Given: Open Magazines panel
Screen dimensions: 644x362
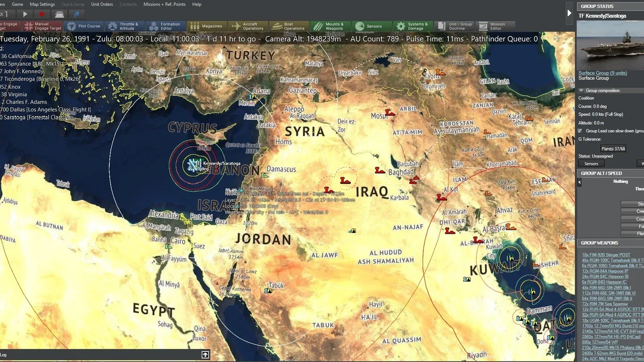Looking at the screenshot, I should (206, 26).
